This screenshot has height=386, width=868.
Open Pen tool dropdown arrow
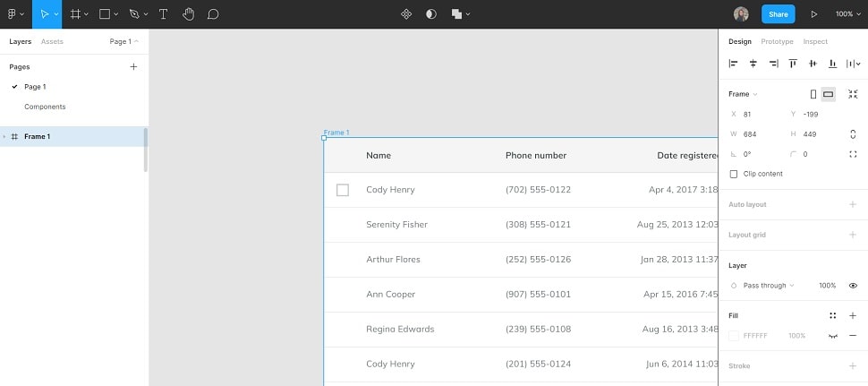[x=146, y=15]
